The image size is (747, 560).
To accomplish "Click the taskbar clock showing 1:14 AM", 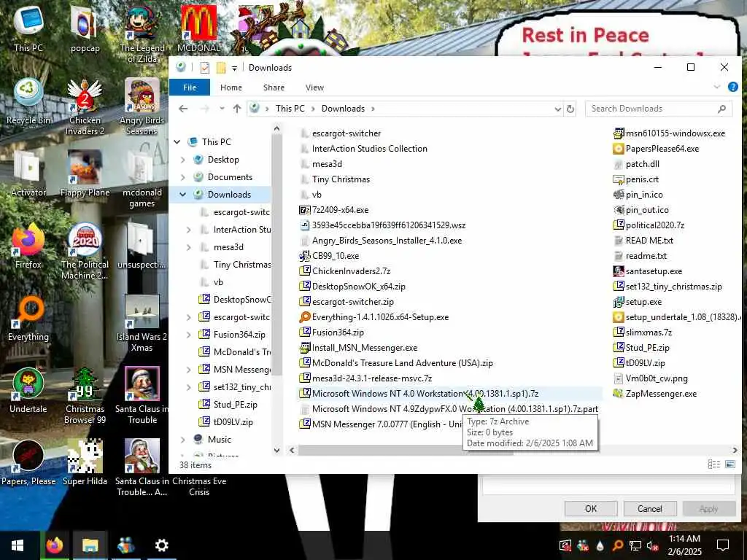I will (684, 545).
